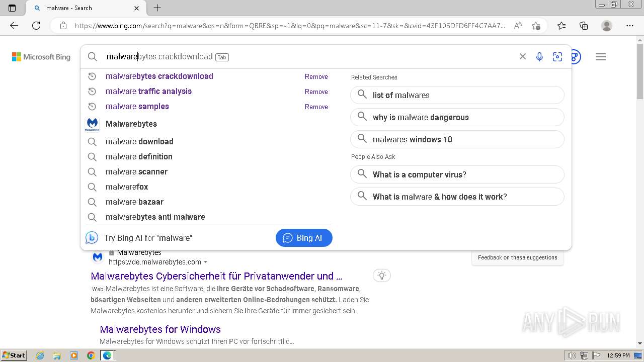Open the Collections icon in the toolbar
This screenshot has width=644, height=362.
pos(584,26)
